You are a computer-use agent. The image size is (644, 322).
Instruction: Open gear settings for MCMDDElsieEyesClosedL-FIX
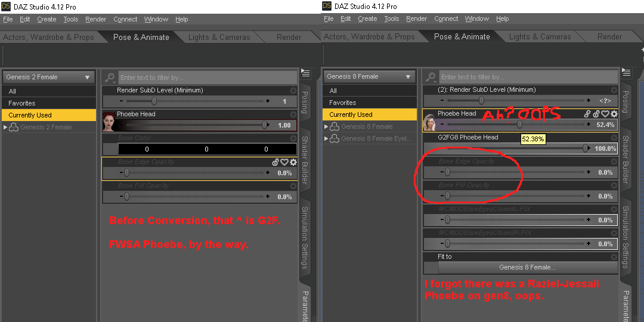point(614,209)
